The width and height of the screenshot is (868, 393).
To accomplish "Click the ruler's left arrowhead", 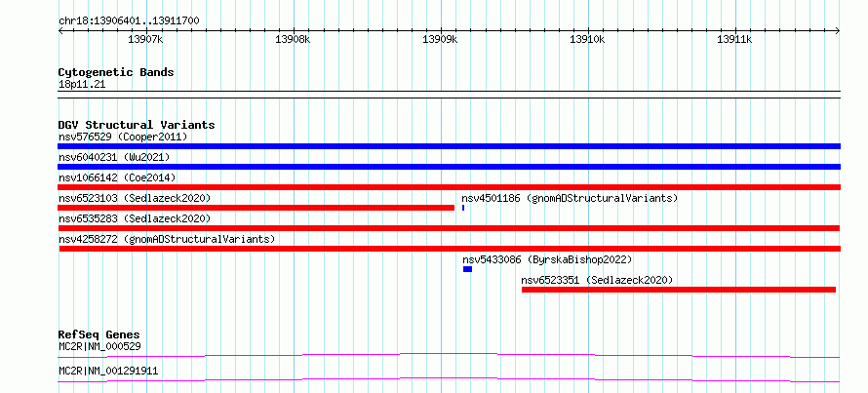I will (x=60, y=31).
